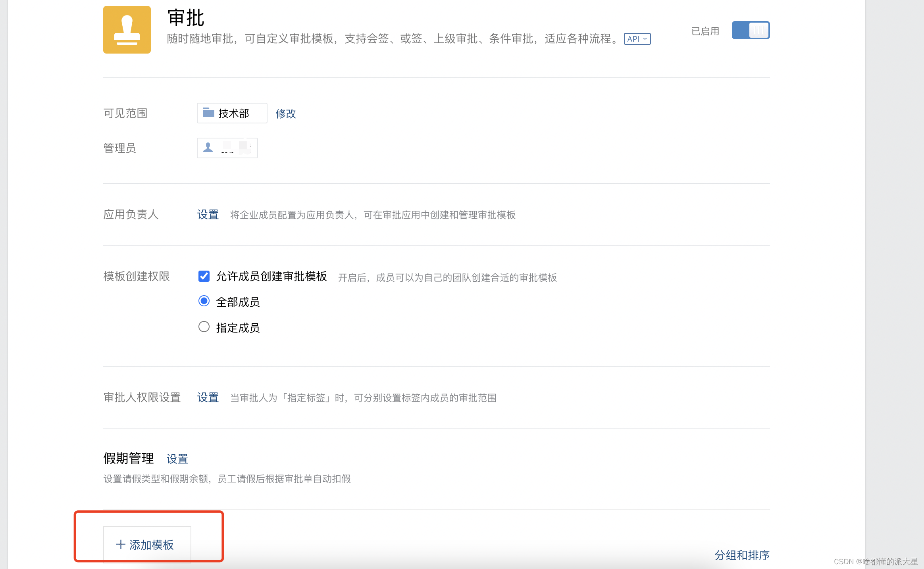Click the 可见范围 label

tap(125, 113)
